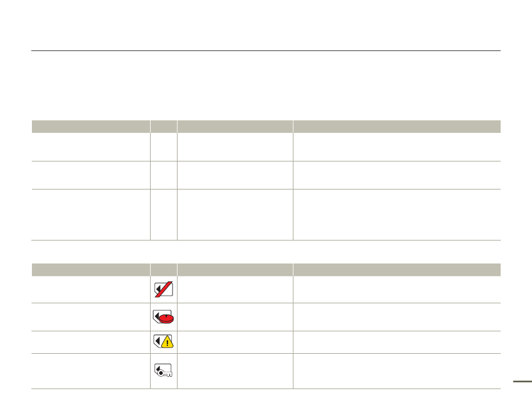
Task: Select the memory card full red disc icon
Action: 163,317
